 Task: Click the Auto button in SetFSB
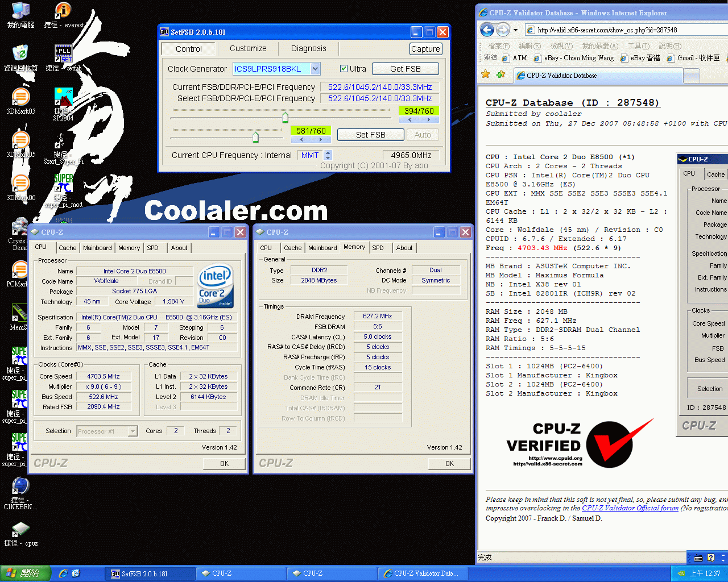point(423,135)
